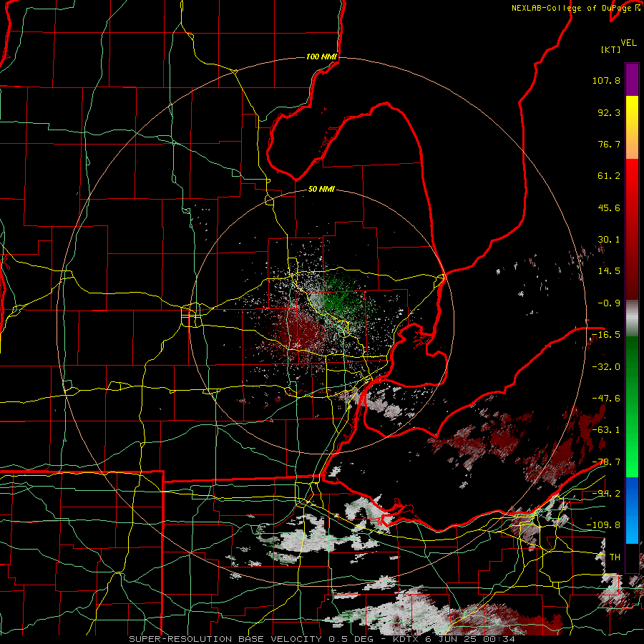This screenshot has width=644, height=644.
Task: Select the 14.5 velocity scale value
Action: 609,271
